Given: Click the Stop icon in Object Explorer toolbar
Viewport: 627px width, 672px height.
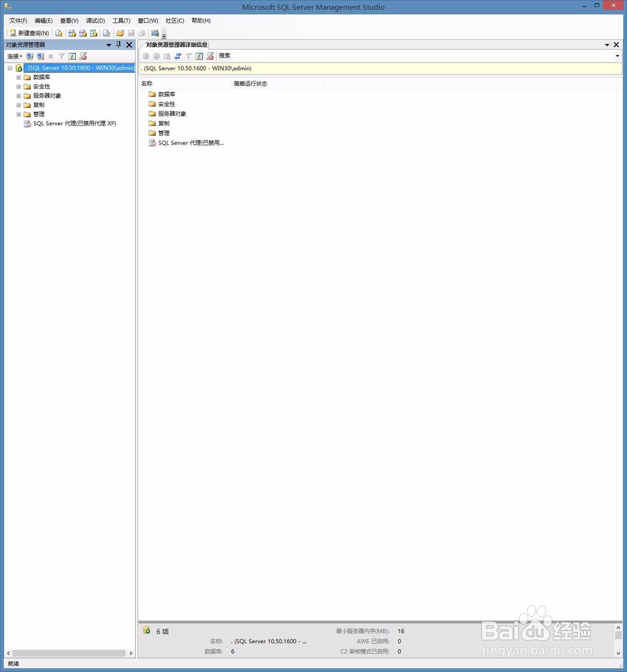Looking at the screenshot, I should click(x=51, y=56).
